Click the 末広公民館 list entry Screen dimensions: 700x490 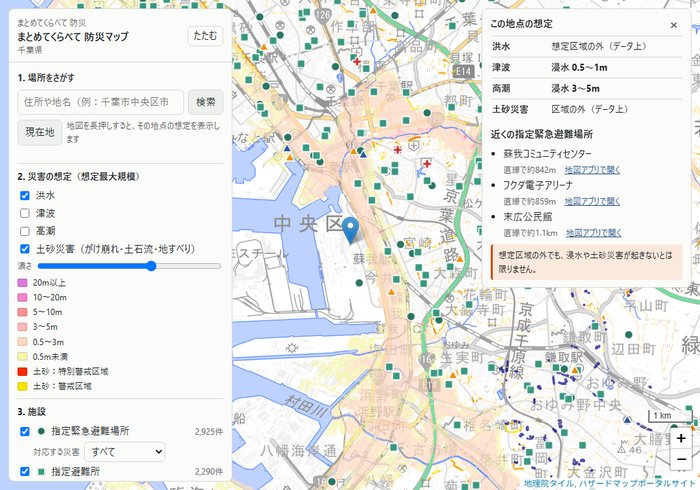click(528, 217)
